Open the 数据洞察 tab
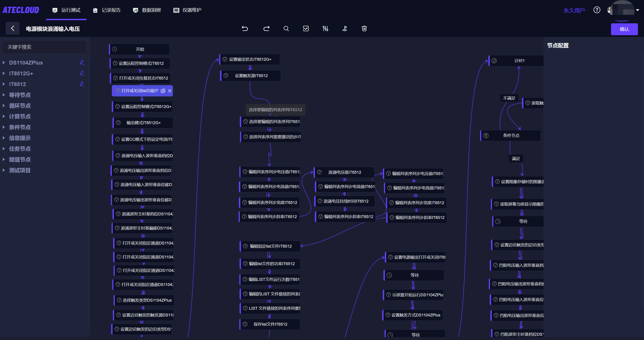 point(147,10)
